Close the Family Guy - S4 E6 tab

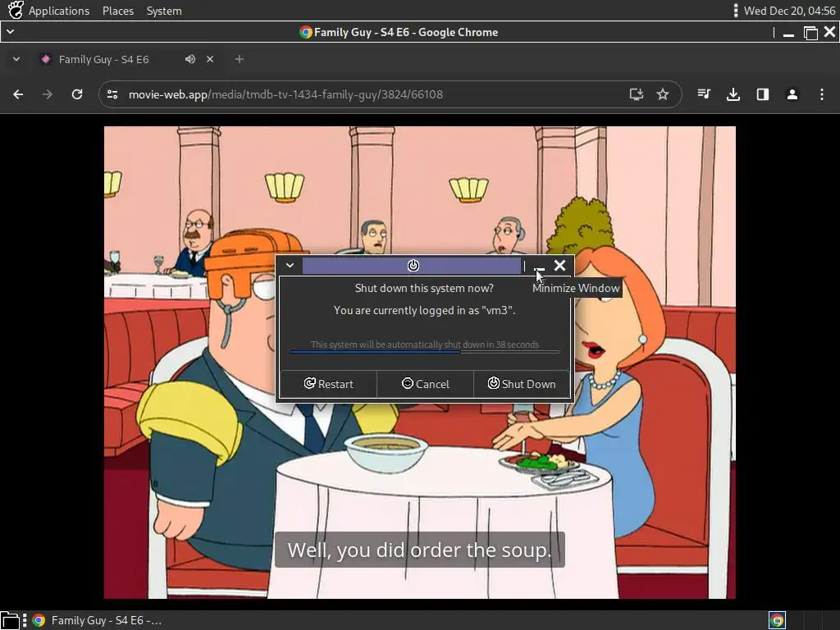coord(210,59)
